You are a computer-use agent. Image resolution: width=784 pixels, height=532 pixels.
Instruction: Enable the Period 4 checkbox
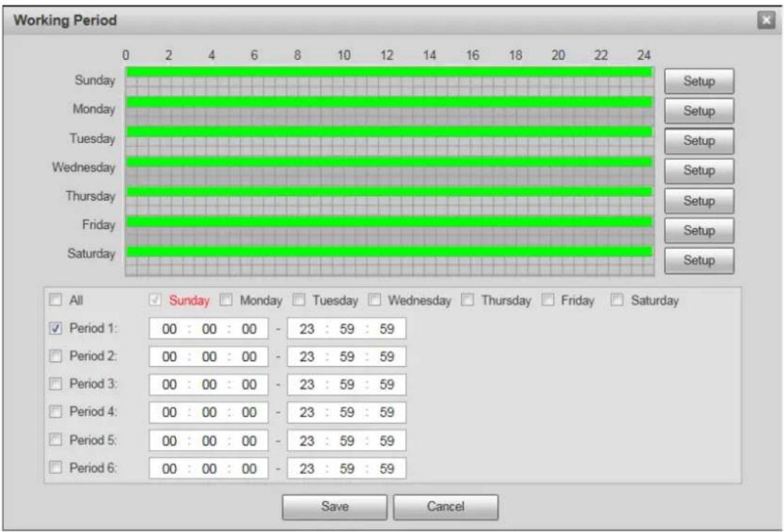tap(55, 412)
